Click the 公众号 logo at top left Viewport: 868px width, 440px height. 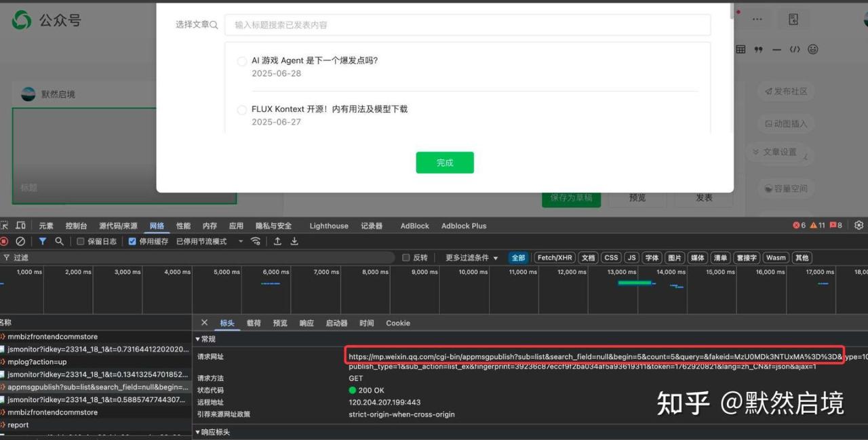[46, 20]
